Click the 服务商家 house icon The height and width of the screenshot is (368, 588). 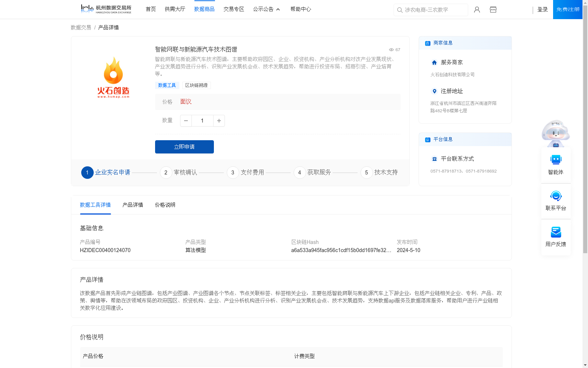(434, 63)
